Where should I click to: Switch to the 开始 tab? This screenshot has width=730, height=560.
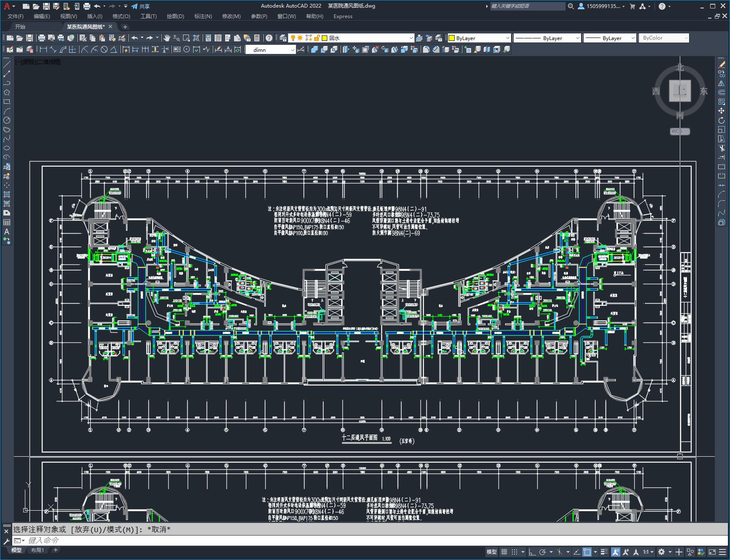20,27
